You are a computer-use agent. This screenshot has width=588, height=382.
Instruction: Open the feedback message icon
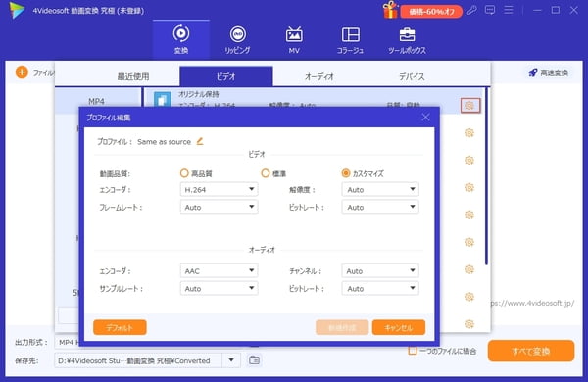[x=490, y=10]
